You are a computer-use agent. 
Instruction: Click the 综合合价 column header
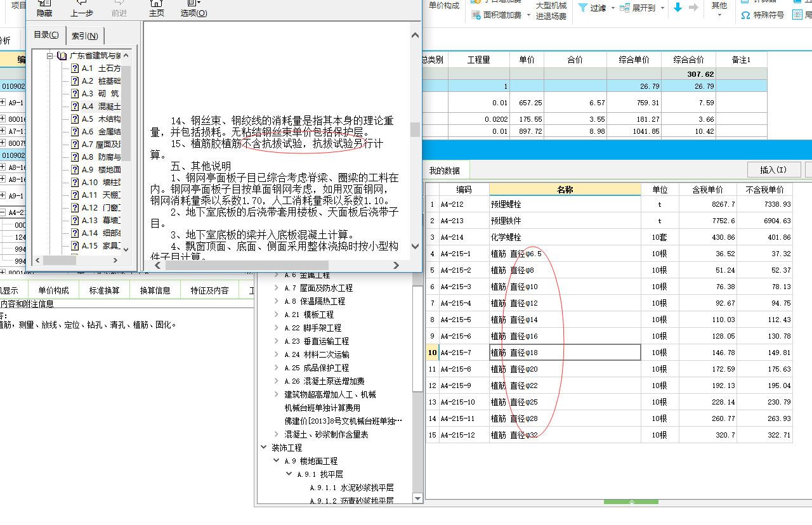click(x=689, y=60)
